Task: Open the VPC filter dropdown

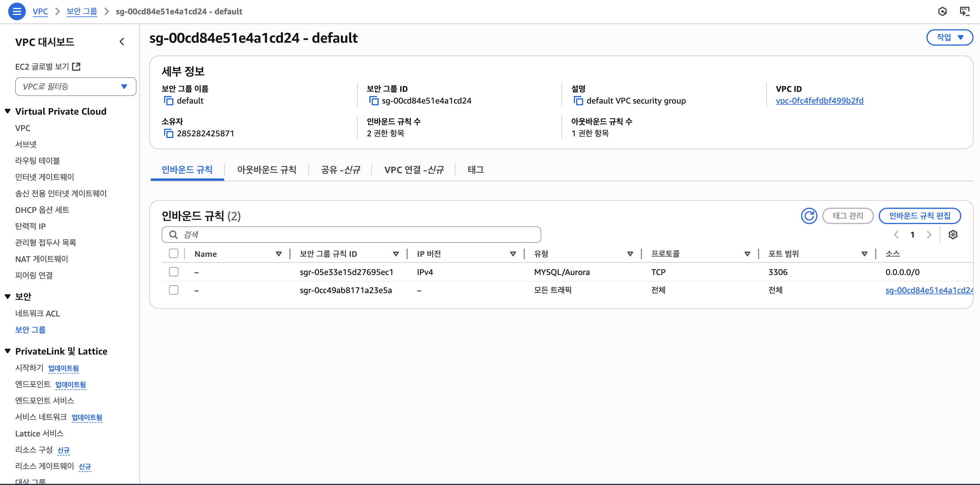Action: (x=76, y=87)
